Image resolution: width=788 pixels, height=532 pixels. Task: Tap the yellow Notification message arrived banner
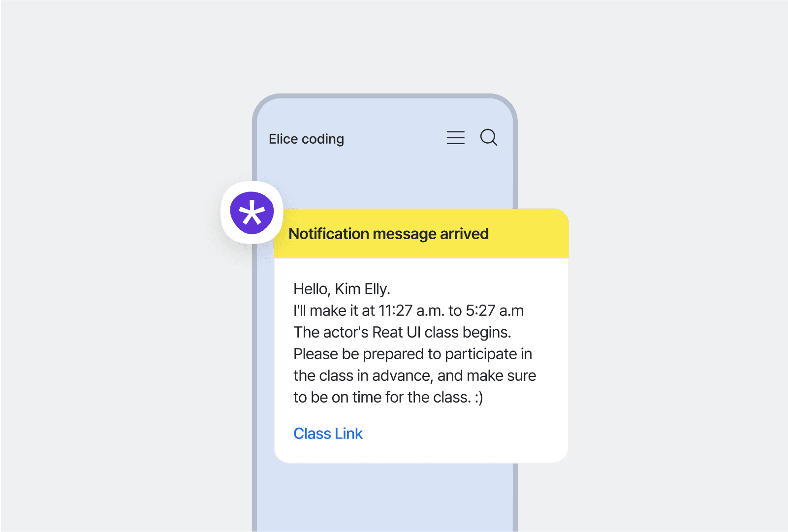pyautogui.click(x=421, y=233)
